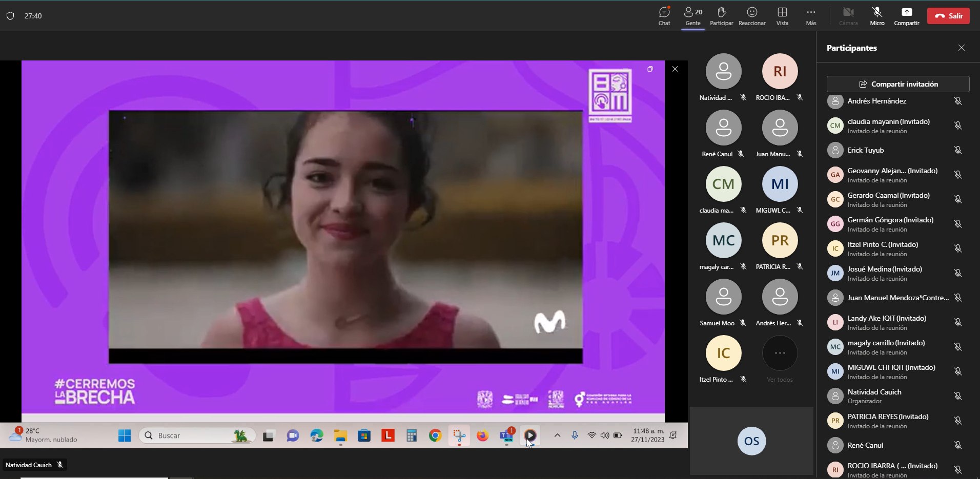
Task: Click the MC avatar tile of magaly car...
Action: [x=723, y=240]
